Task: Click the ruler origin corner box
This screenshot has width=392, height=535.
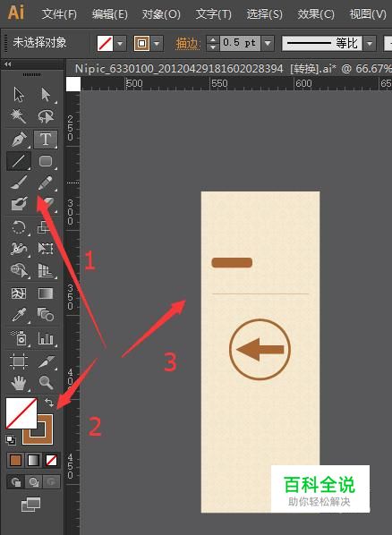Action: coord(73,84)
